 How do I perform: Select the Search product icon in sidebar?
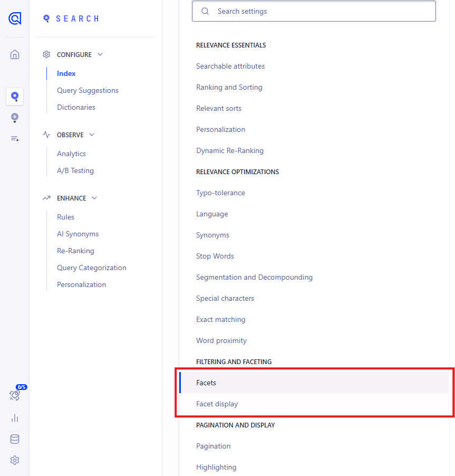tap(15, 97)
